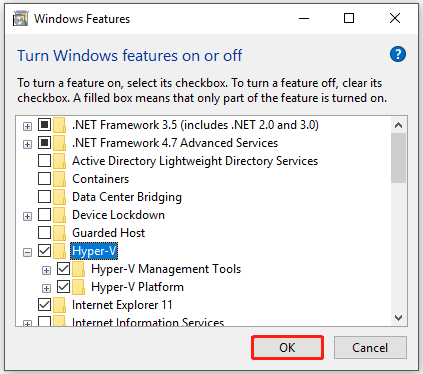This screenshot has width=423, height=374.
Task: Check the Containers checkbox
Action: [x=44, y=179]
